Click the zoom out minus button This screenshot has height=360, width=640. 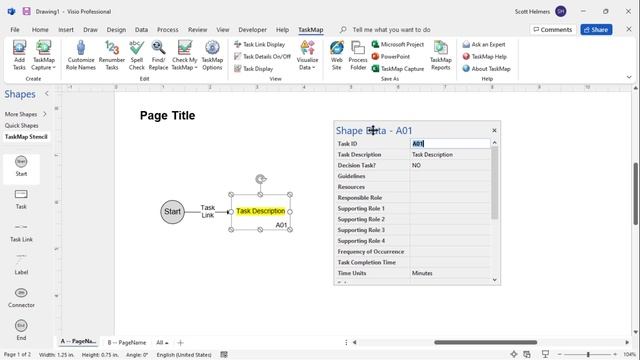tap(560, 354)
